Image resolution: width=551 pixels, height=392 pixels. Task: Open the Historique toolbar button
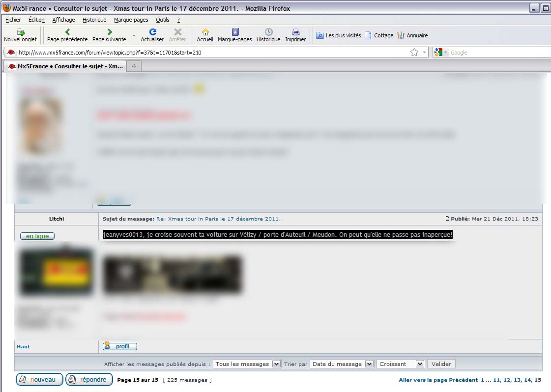pyautogui.click(x=268, y=35)
